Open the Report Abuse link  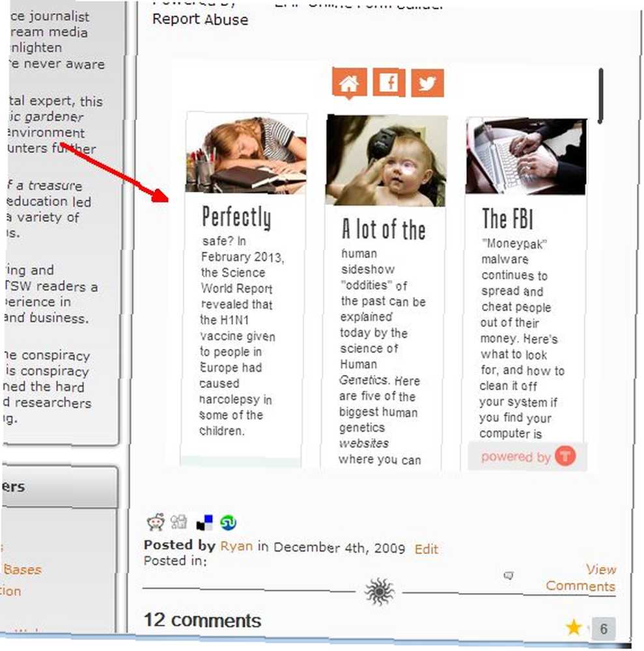(200, 20)
